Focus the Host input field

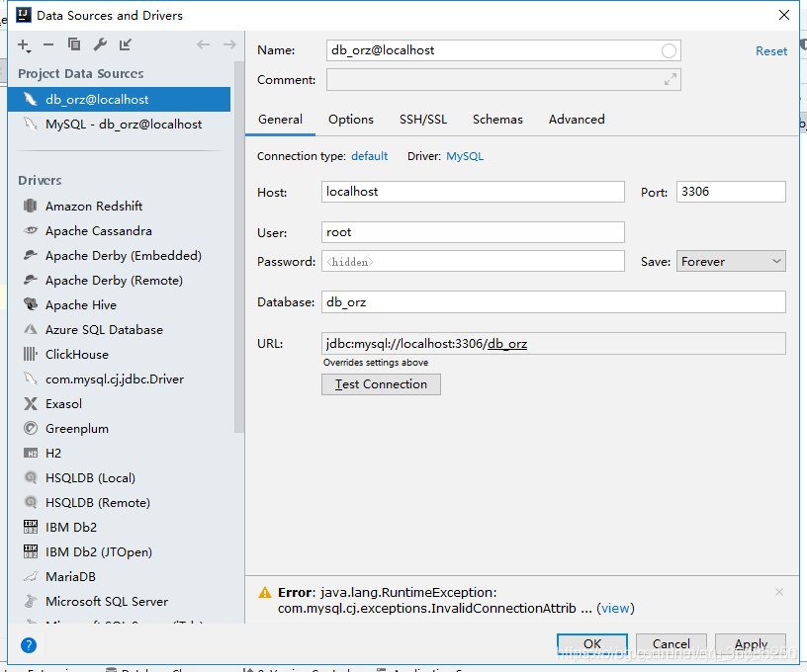click(x=473, y=192)
